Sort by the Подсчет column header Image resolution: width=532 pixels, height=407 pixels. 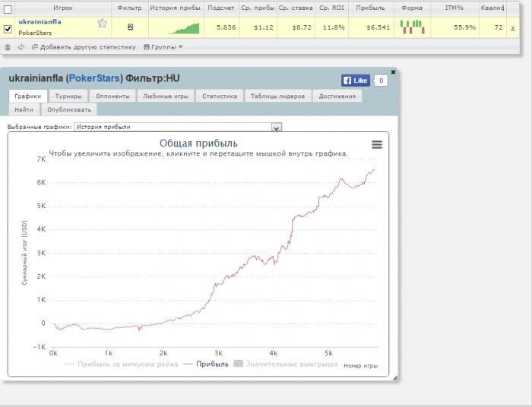[221, 8]
